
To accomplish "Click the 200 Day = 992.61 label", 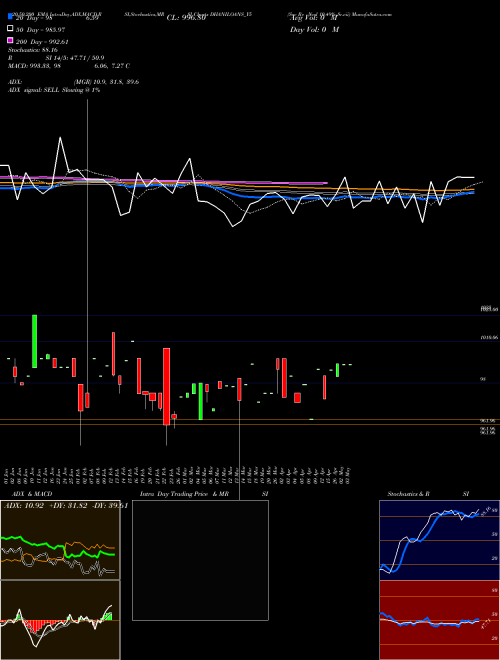I will [x=42, y=41].
